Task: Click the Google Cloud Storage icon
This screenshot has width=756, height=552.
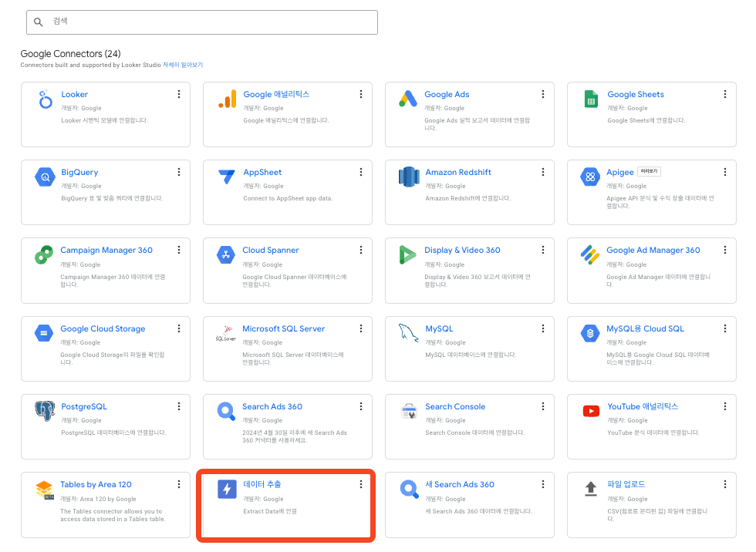Action: click(44, 333)
